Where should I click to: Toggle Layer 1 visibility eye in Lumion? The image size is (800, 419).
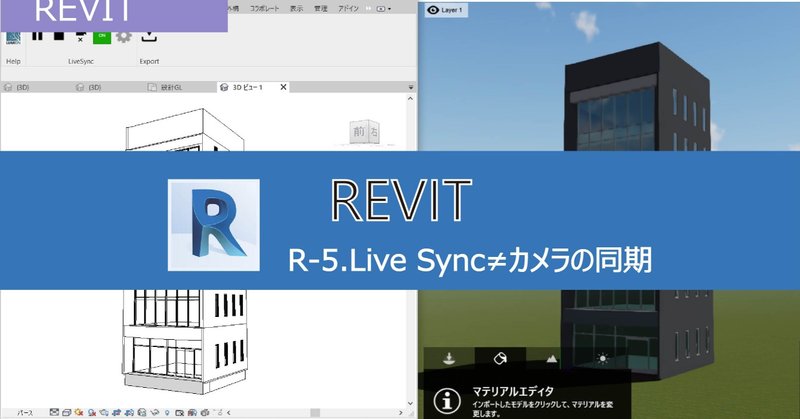433,10
